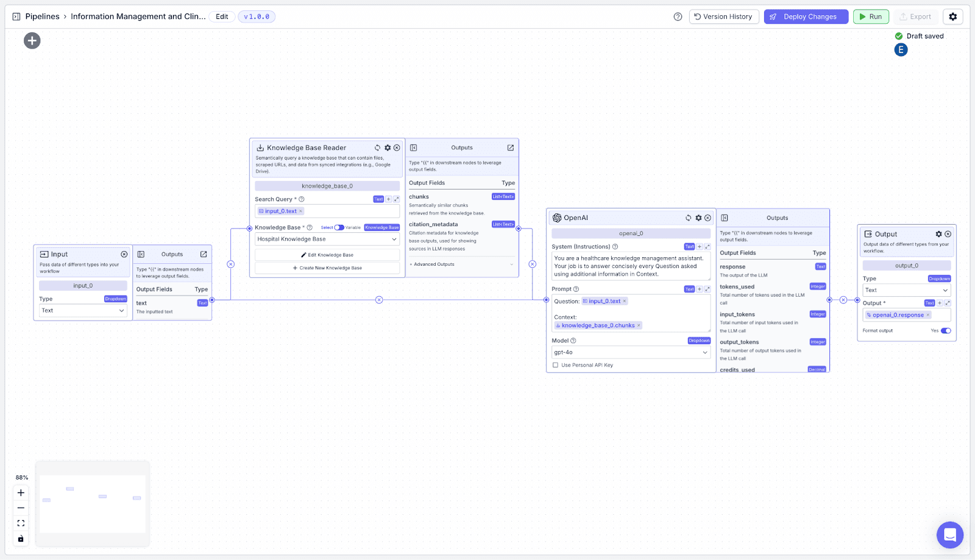Toggle sidebar panel icon beside Pipelines
This screenshot has width=975, height=560.
click(x=16, y=16)
